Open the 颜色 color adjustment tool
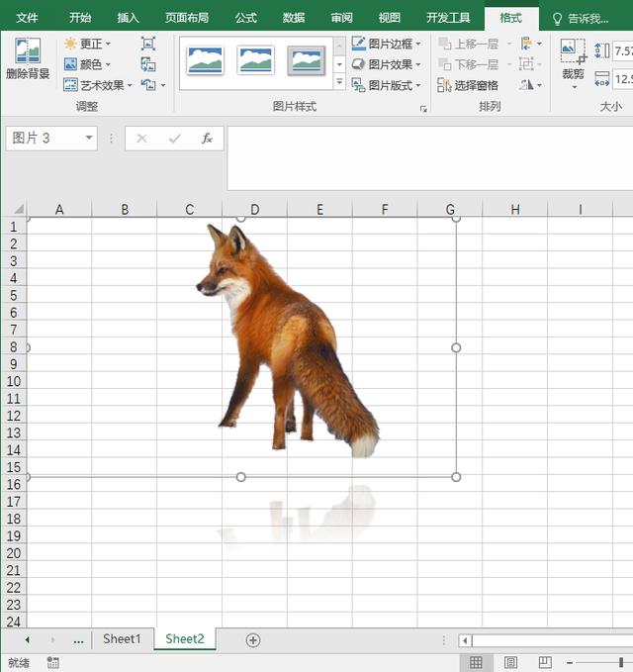 pyautogui.click(x=87, y=64)
